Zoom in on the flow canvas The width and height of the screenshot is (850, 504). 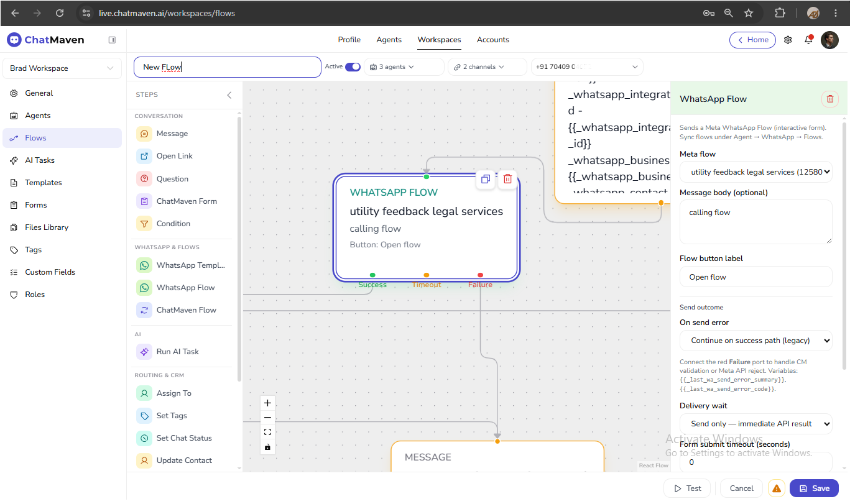coord(267,403)
